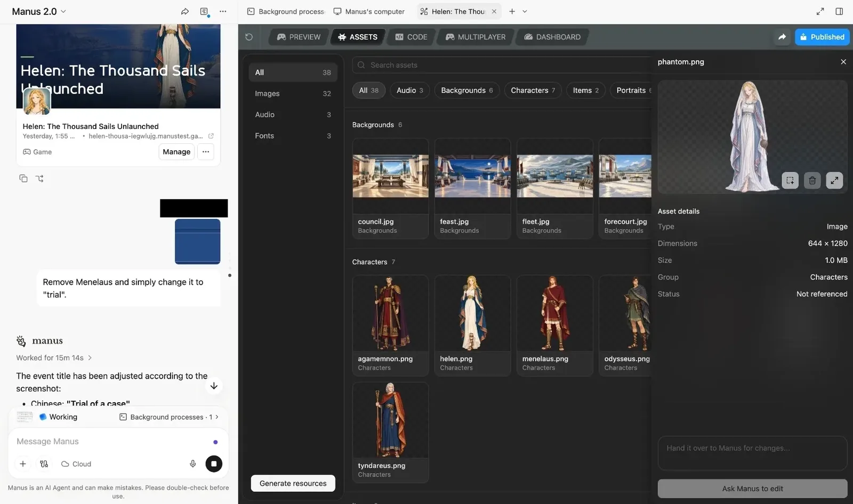Click the share arrow icon beside Manus 2.0

tap(185, 11)
